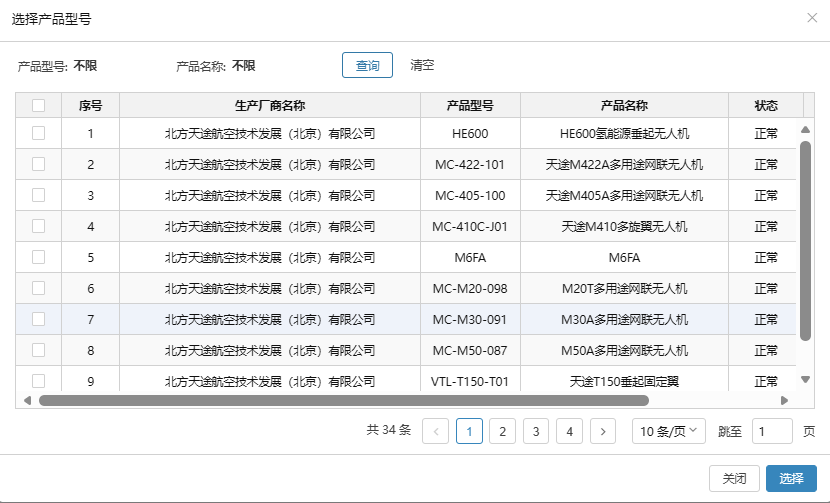Click the table vertical scrollbar thumb
This screenshot has height=503, width=830.
click(x=806, y=241)
